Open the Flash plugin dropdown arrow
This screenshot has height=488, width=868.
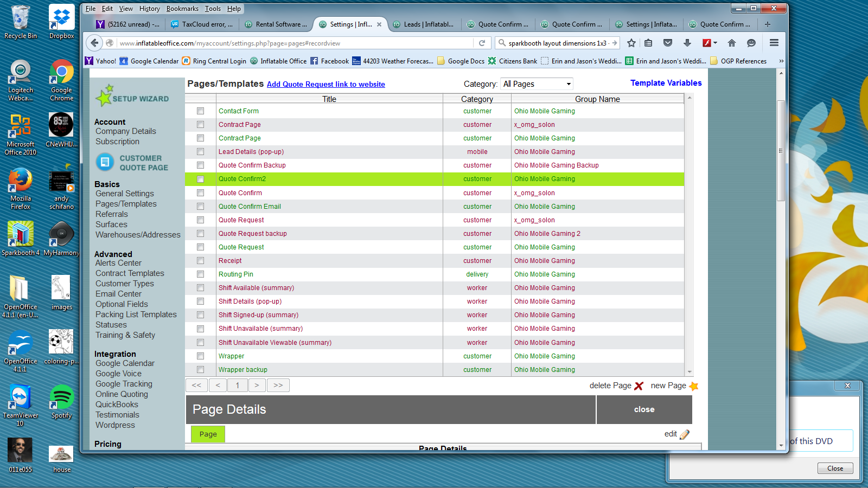(x=715, y=43)
